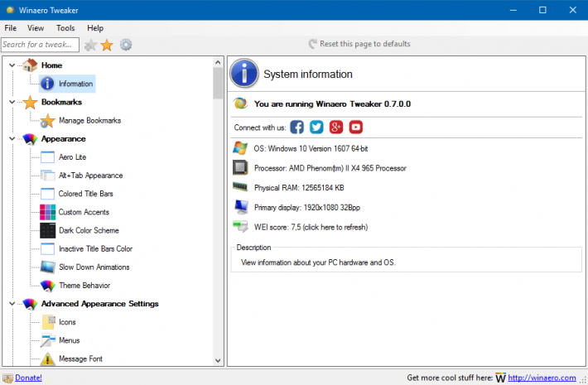This screenshot has width=588, height=385.
Task: Click the Menus item icon
Action: tap(48, 340)
